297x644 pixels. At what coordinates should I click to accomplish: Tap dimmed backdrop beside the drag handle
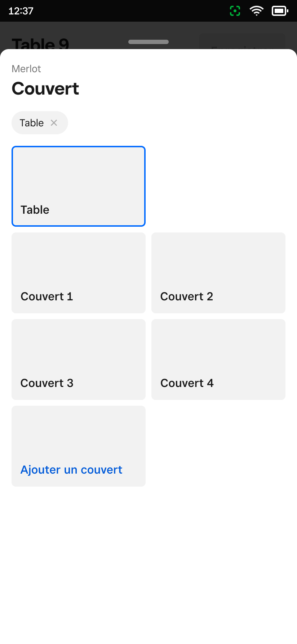(x=101, y=36)
